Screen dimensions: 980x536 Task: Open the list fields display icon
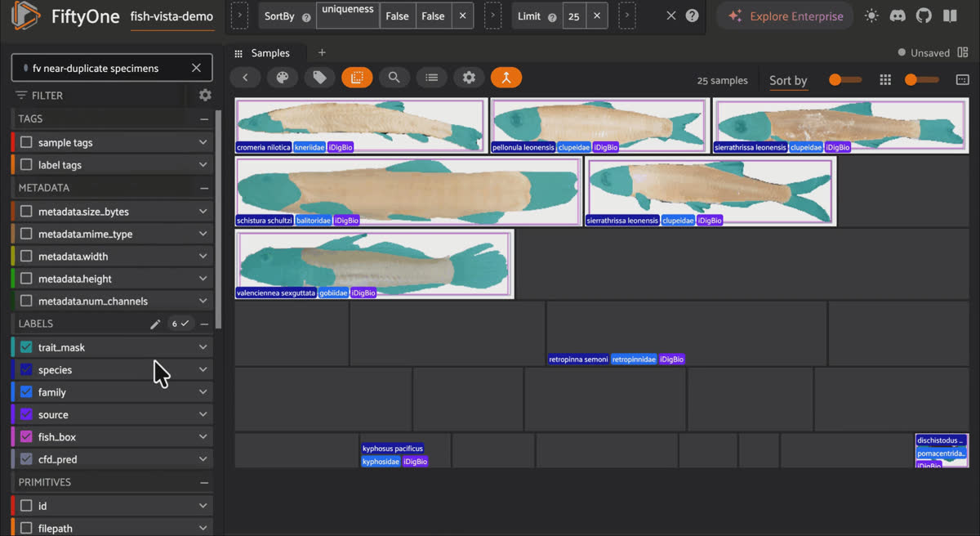pos(432,78)
